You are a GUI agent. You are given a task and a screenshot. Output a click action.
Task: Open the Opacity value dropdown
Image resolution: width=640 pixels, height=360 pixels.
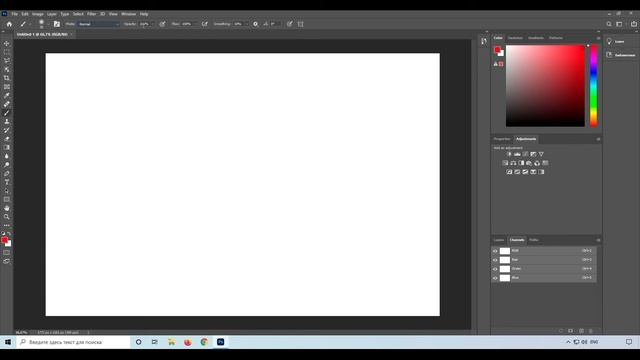pos(153,24)
